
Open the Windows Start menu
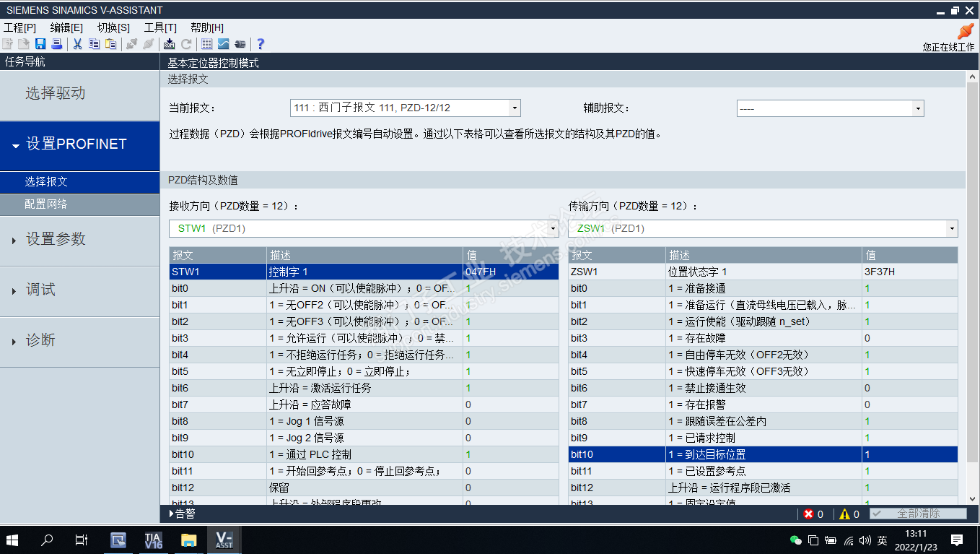click(x=12, y=540)
